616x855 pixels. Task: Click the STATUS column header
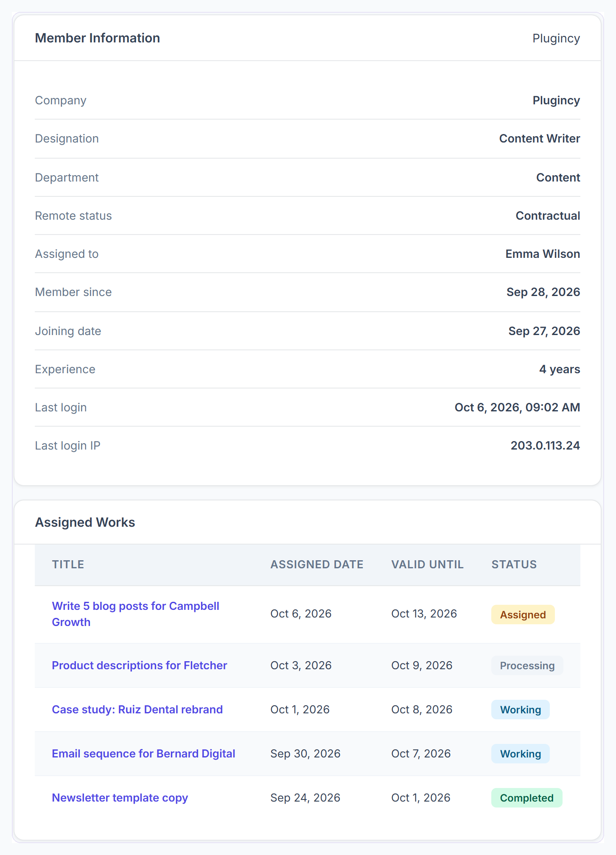(514, 564)
